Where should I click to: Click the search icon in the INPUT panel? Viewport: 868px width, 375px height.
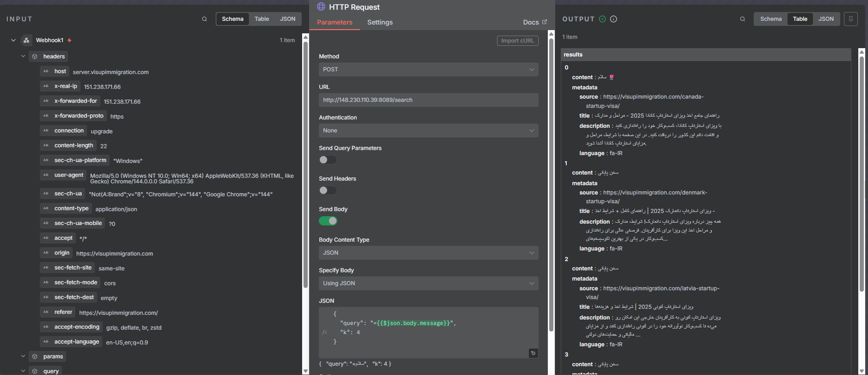pos(205,19)
